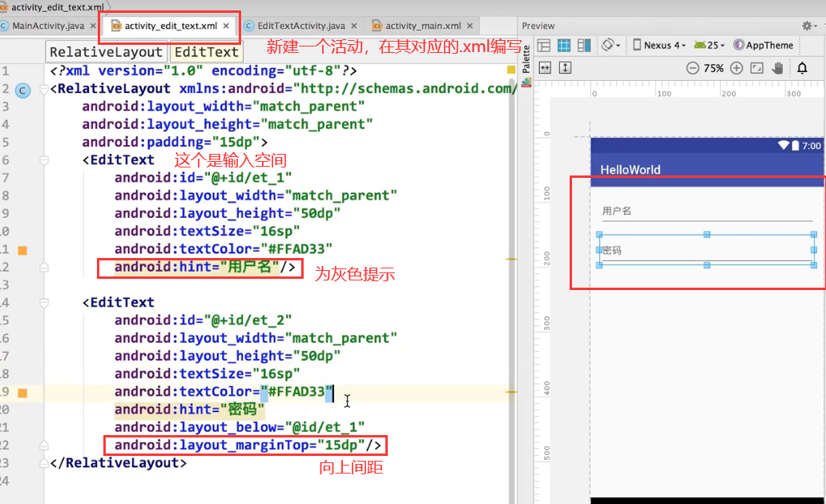Click the 75% zoom level indicator

pyautogui.click(x=713, y=67)
